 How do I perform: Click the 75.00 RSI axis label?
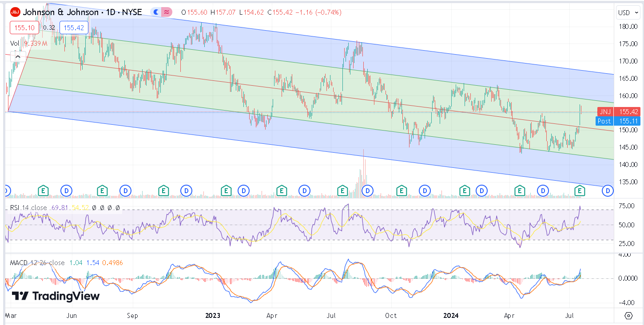coord(626,206)
